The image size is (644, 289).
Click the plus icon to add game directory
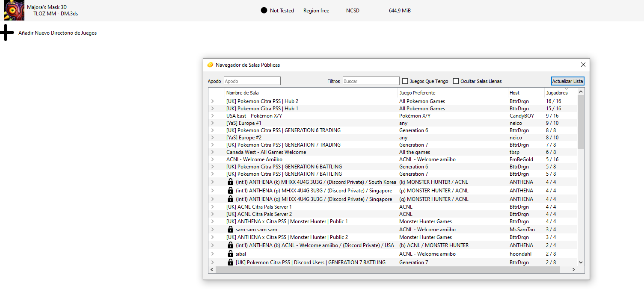pos(7,33)
